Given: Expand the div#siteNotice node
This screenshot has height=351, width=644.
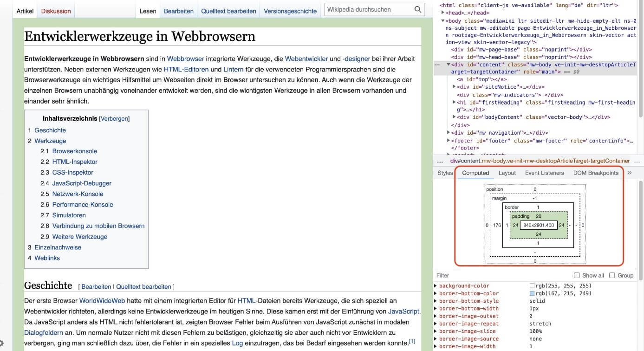Looking at the screenshot, I should click(454, 87).
